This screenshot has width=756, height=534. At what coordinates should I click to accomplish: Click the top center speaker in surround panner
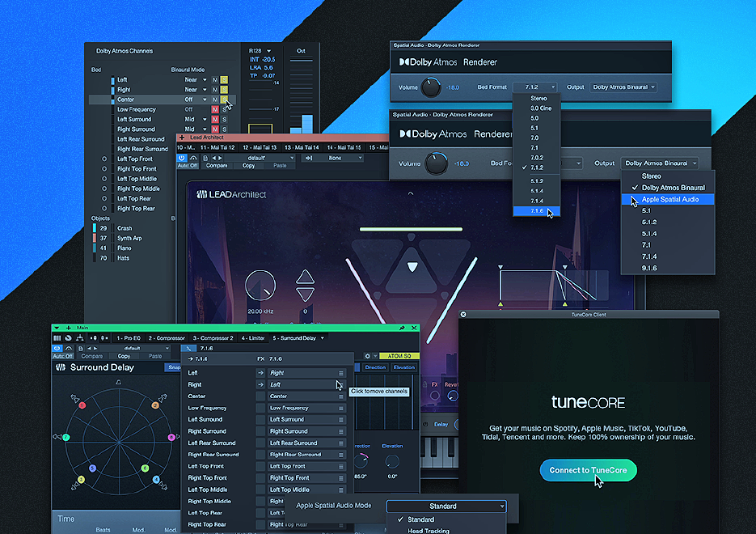tap(119, 382)
